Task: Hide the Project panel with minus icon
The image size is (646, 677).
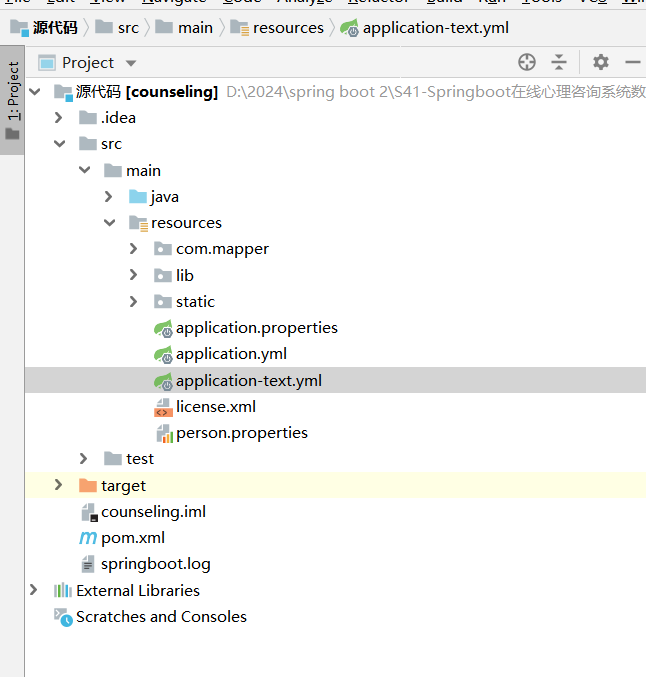Action: click(632, 62)
